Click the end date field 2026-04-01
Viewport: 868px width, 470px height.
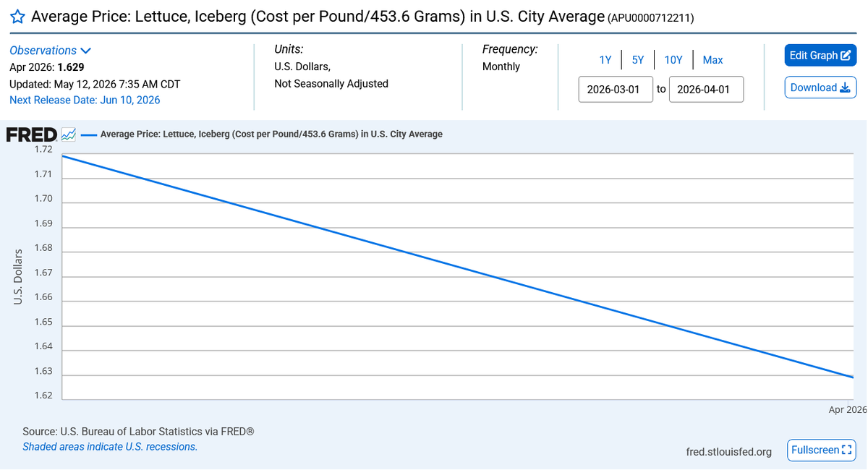click(706, 89)
